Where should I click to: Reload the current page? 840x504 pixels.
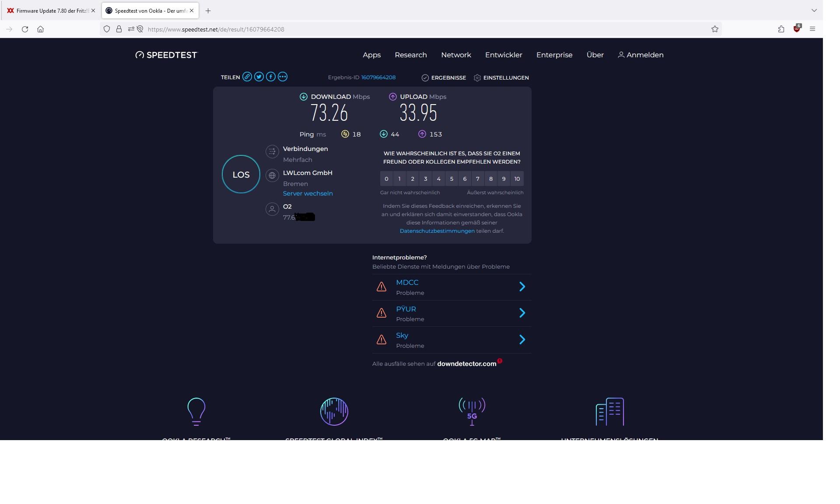pos(25,29)
